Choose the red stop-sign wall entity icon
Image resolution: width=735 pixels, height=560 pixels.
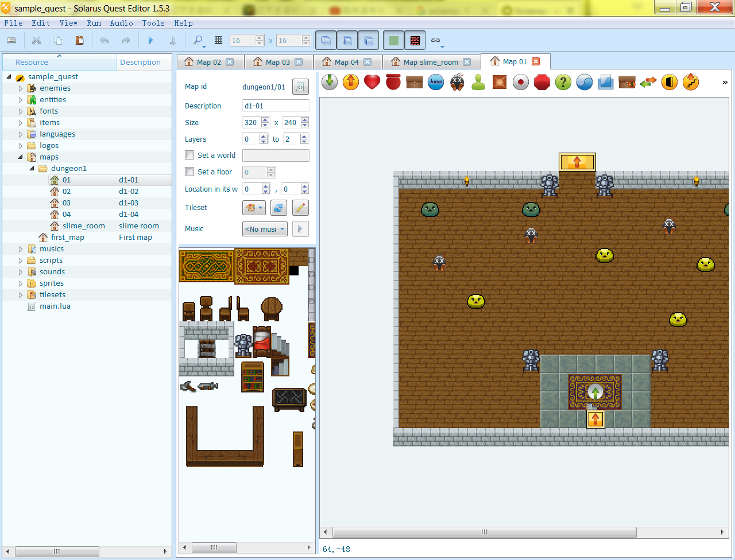click(542, 82)
